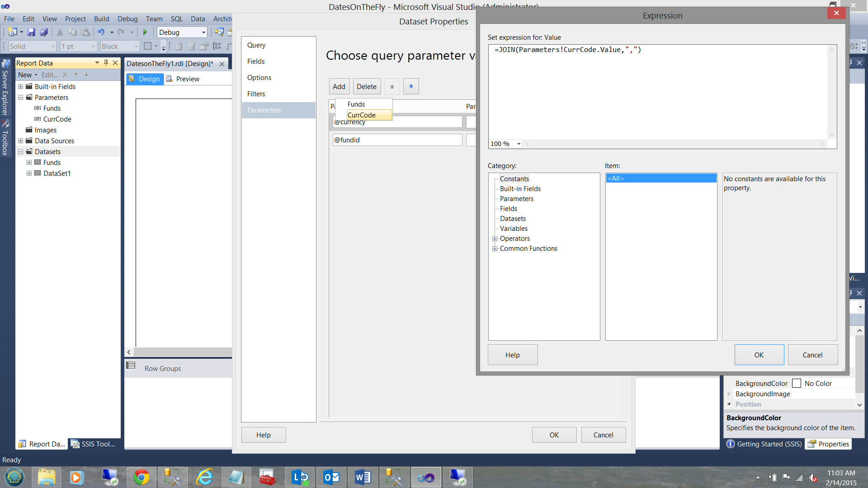This screenshot has width=868, height=488.
Task: Click the move parameter up arrow button
Action: pyautogui.click(x=392, y=86)
